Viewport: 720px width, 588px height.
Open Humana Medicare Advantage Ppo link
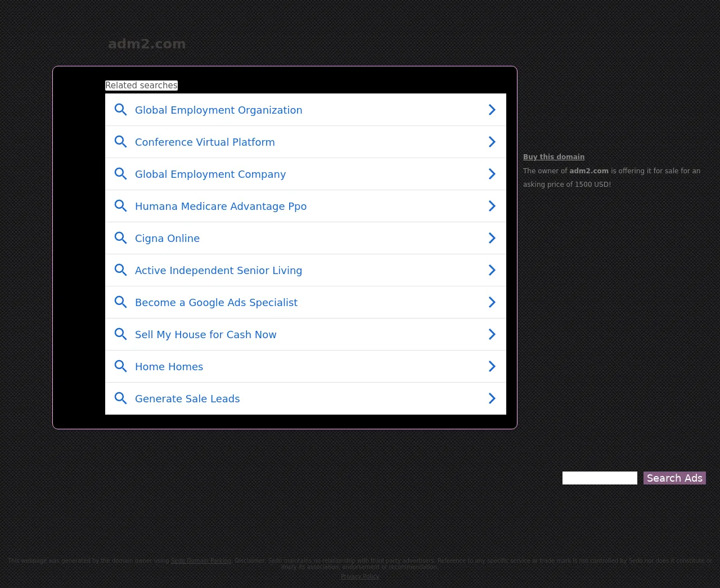tap(305, 206)
